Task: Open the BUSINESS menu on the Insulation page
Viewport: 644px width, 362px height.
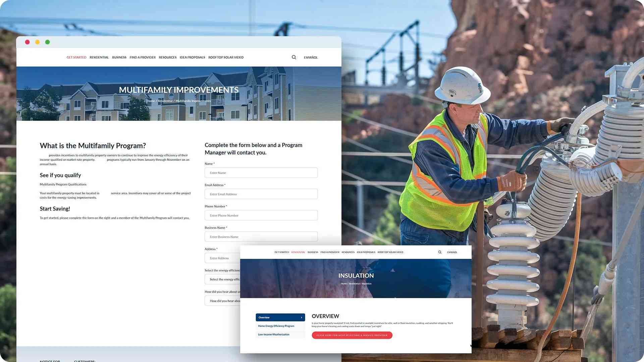Action: tap(313, 252)
